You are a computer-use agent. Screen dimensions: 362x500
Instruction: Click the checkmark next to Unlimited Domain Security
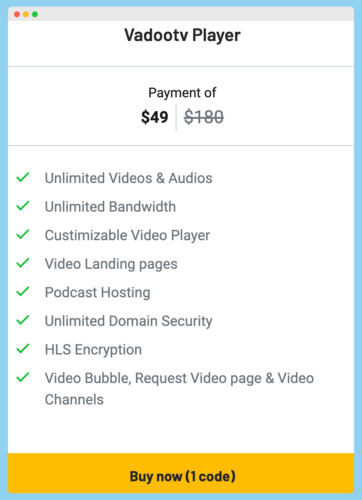(x=23, y=320)
